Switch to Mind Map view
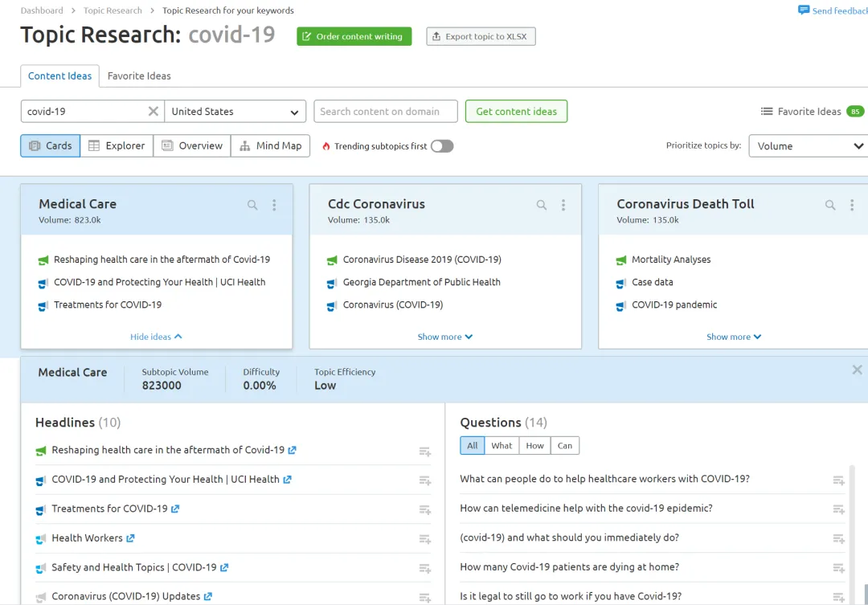 (270, 146)
